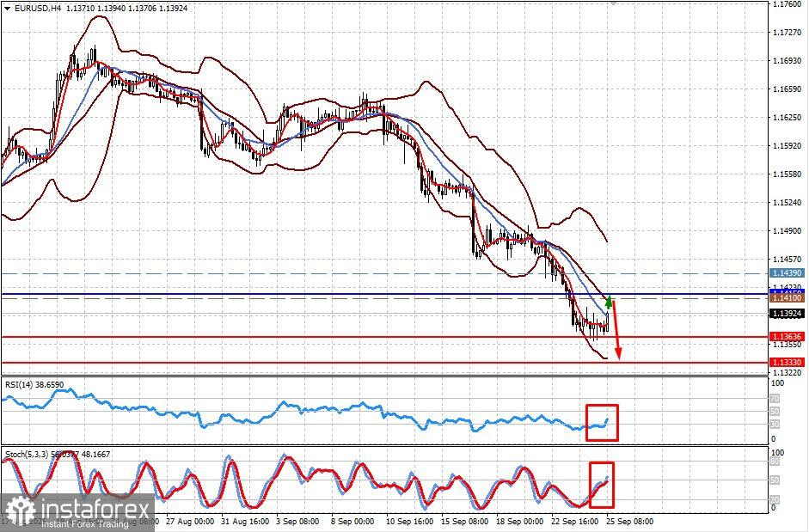Click the 8 Sep 00:00 time label

(x=352, y=522)
